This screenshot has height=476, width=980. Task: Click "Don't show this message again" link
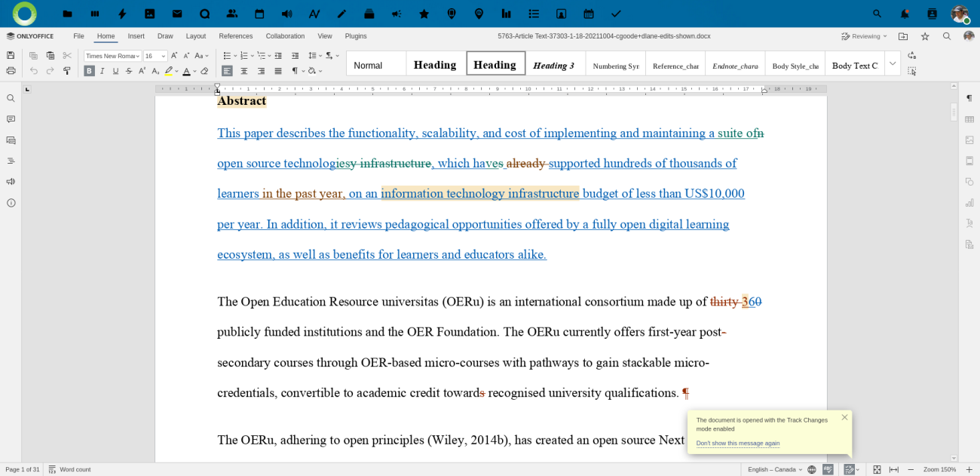[x=738, y=444]
